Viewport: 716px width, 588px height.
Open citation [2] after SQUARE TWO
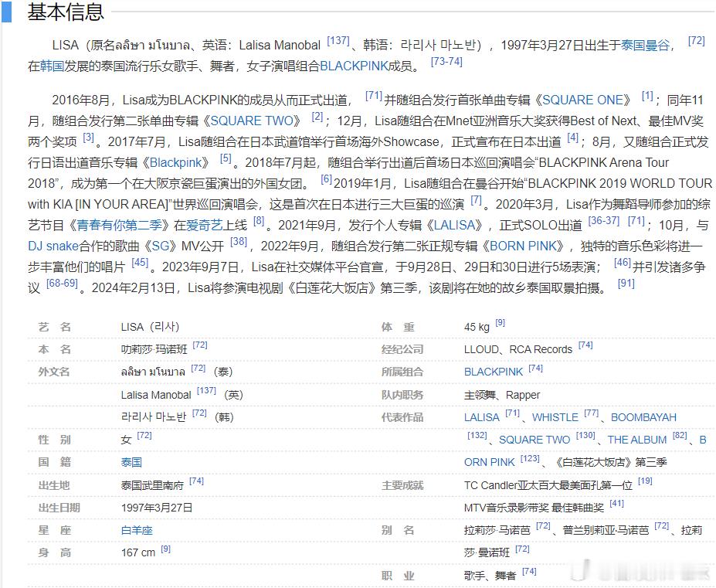pos(317,117)
